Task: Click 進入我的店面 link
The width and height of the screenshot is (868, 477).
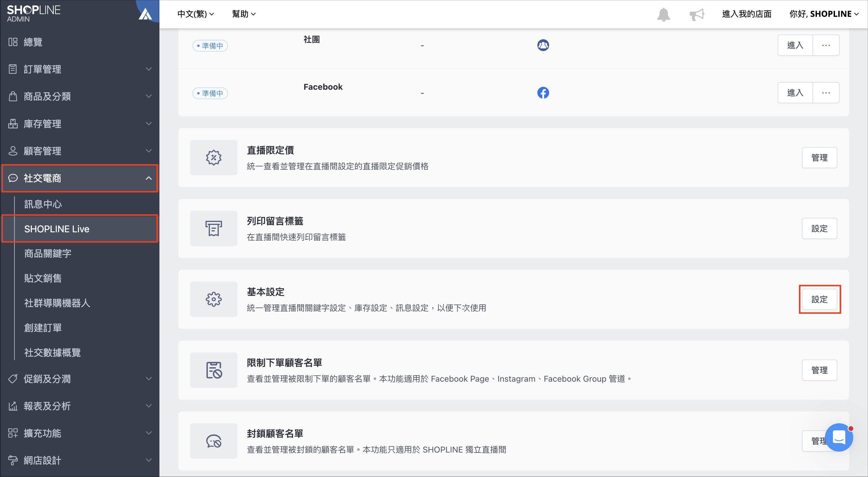Action: (747, 14)
